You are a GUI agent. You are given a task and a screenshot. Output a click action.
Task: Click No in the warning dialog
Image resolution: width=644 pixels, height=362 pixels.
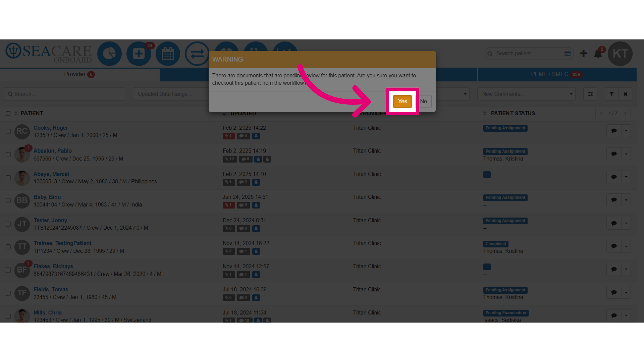pos(424,101)
